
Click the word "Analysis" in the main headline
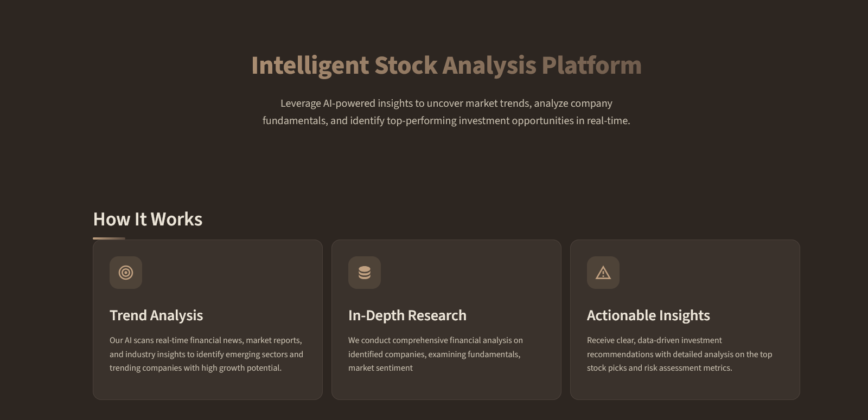pyautogui.click(x=489, y=66)
